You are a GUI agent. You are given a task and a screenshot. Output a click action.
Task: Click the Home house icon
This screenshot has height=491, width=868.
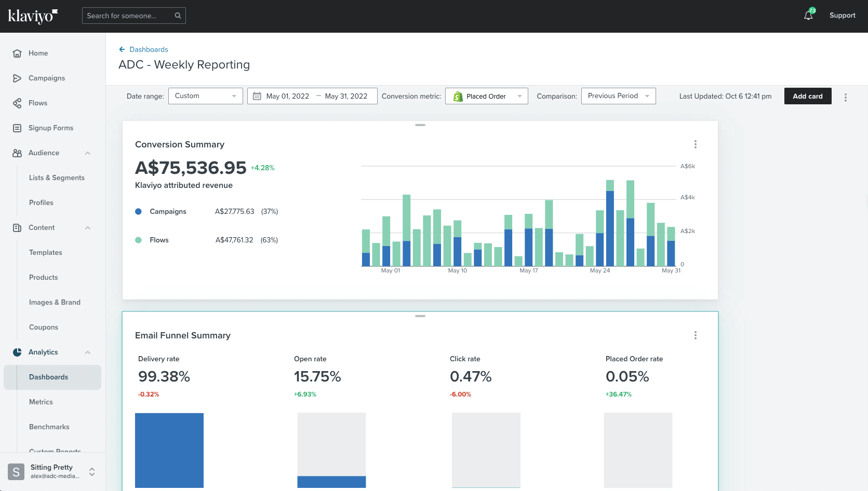click(x=17, y=53)
